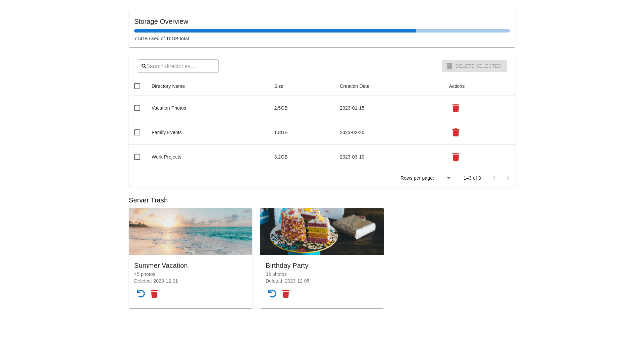Toggle the select-all header checkbox
This screenshot has width=644, height=362.
[137, 86]
